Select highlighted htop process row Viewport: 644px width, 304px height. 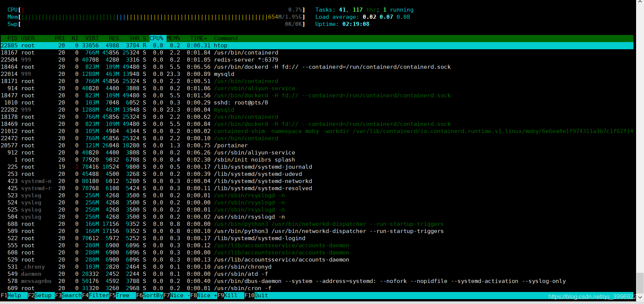tap(317, 45)
